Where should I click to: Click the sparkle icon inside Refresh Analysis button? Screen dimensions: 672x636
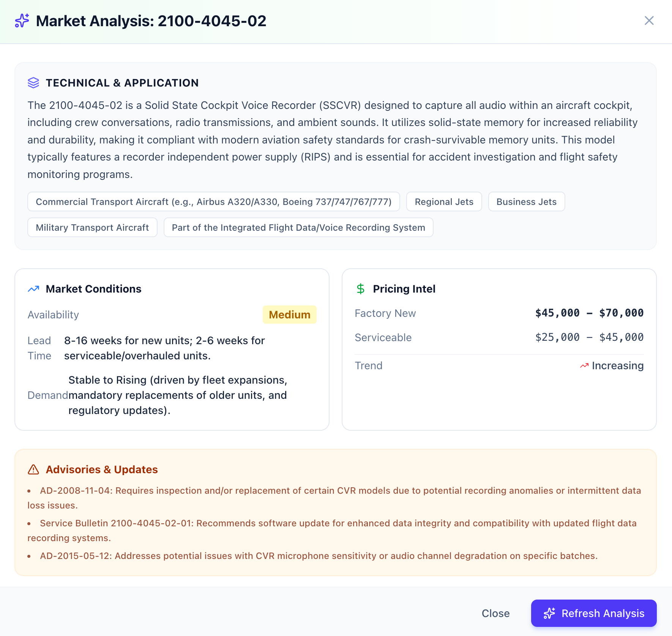coord(549,613)
